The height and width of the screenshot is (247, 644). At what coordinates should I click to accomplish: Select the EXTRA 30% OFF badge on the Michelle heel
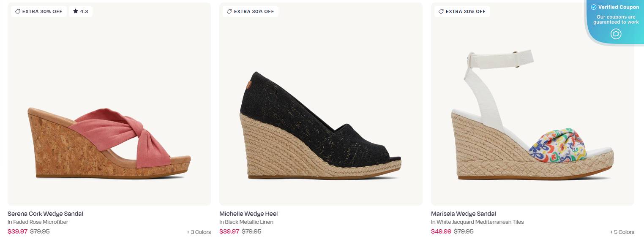[251, 11]
